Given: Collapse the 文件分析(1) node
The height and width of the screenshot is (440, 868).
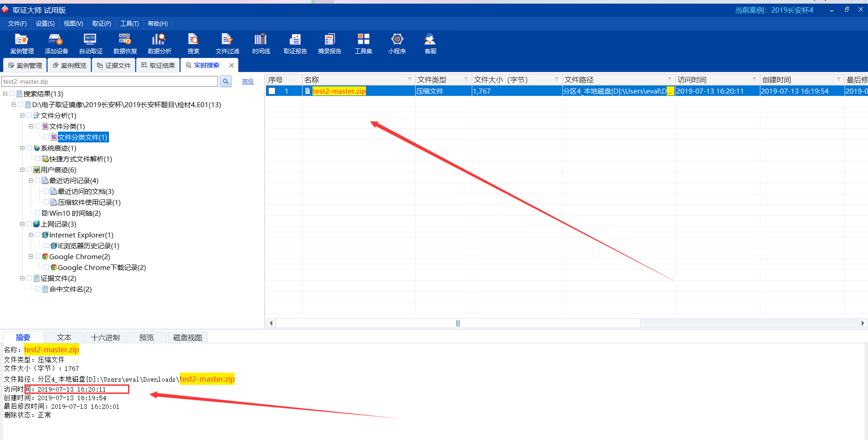Looking at the screenshot, I should pos(22,115).
